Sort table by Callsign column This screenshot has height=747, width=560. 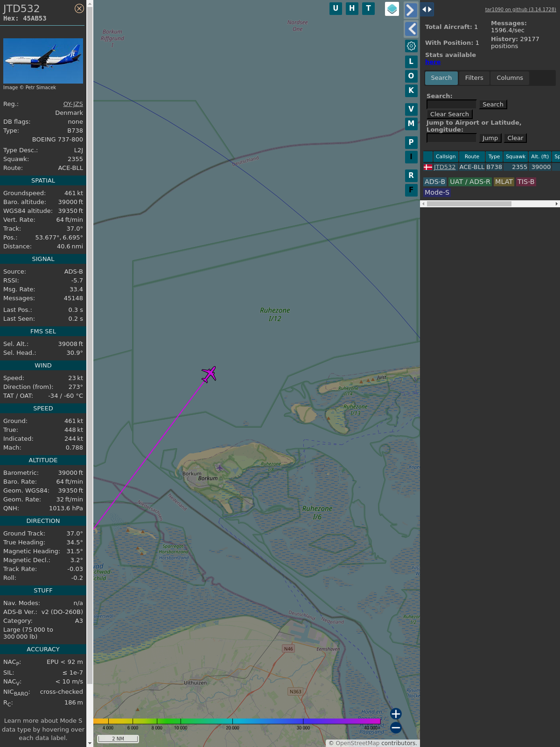click(x=446, y=157)
